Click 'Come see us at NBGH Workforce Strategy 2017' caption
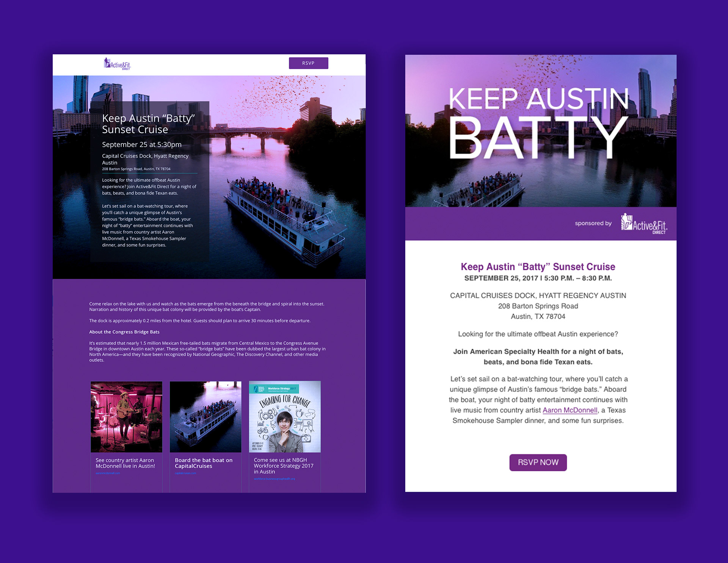 (x=284, y=466)
